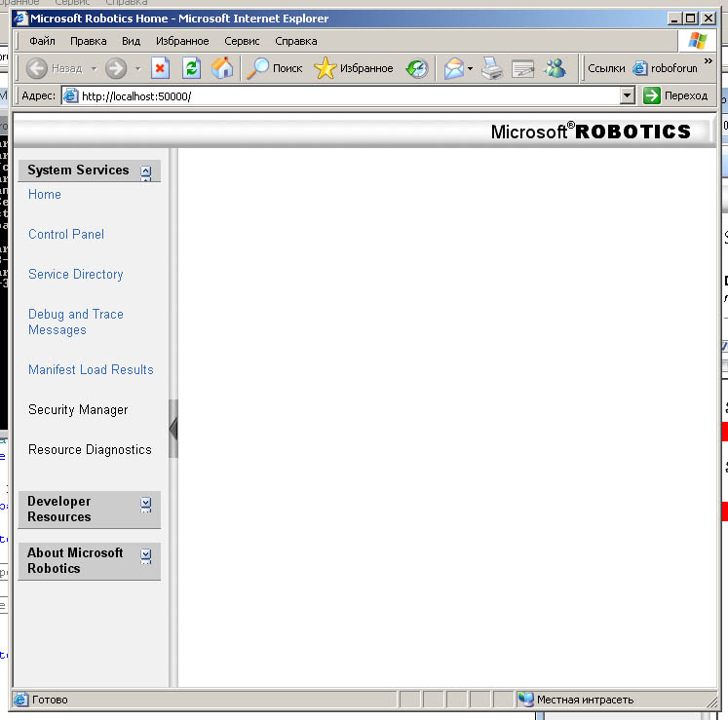Open the Messenger people icon

point(556,69)
